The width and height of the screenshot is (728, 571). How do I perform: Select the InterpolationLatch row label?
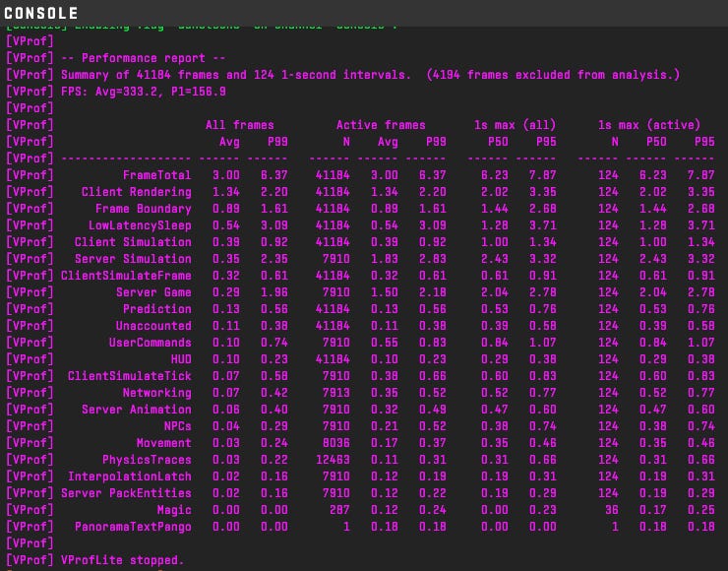pos(130,476)
